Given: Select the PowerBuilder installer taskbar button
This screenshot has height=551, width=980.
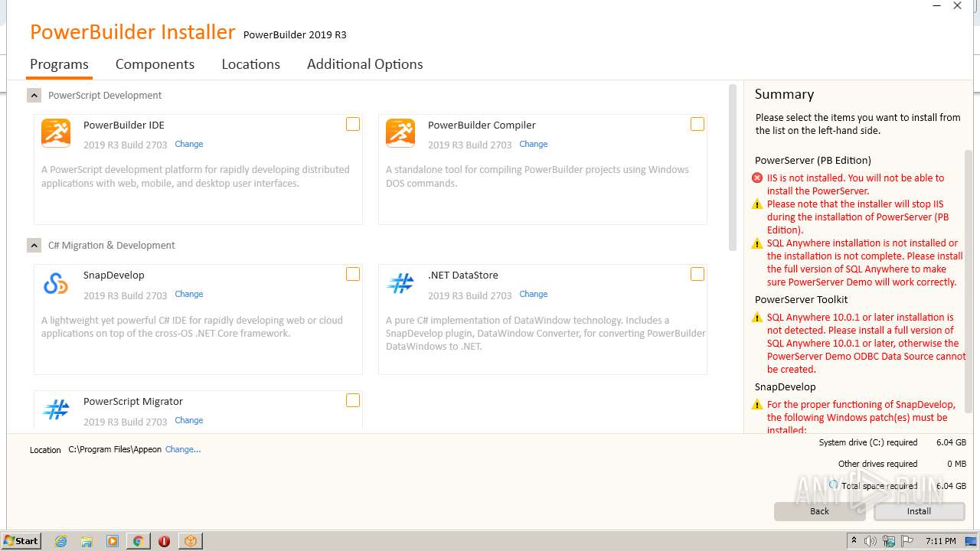Looking at the screenshot, I should pyautogui.click(x=190, y=541).
